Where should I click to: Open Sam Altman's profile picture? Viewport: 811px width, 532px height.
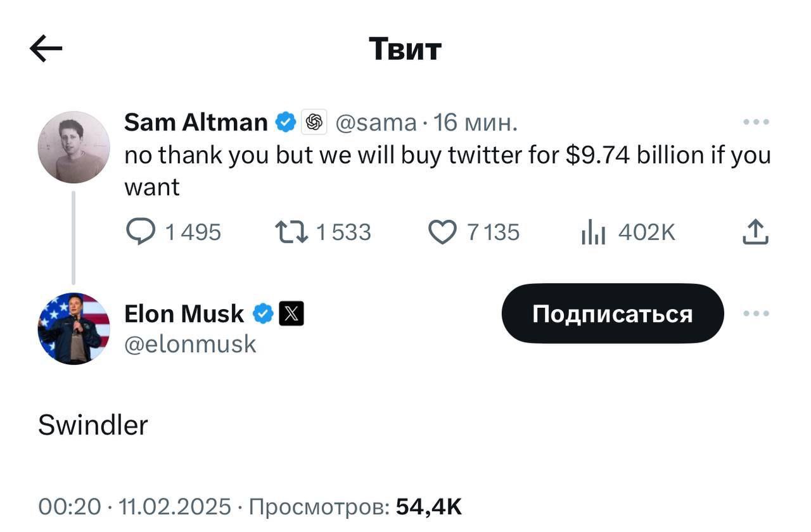pyautogui.click(x=74, y=147)
